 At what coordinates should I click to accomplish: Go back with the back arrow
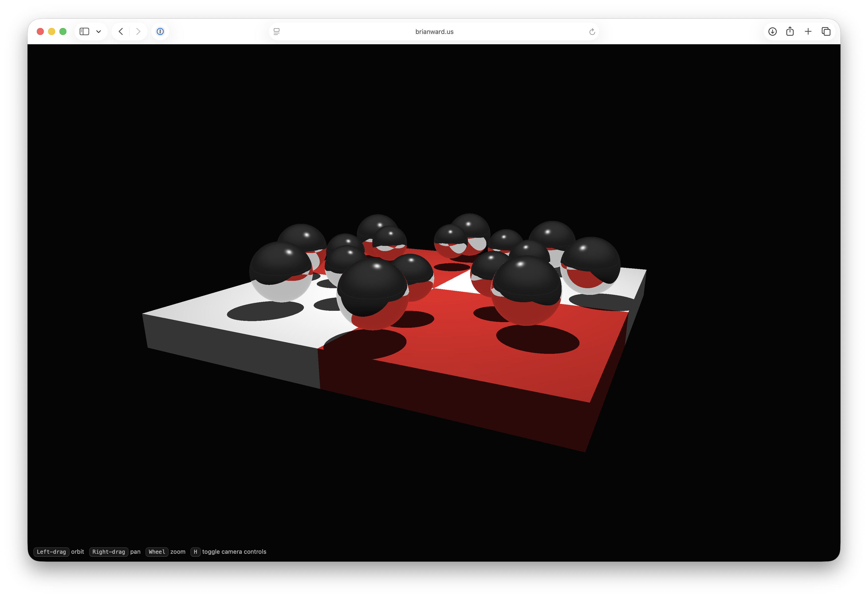coord(121,31)
